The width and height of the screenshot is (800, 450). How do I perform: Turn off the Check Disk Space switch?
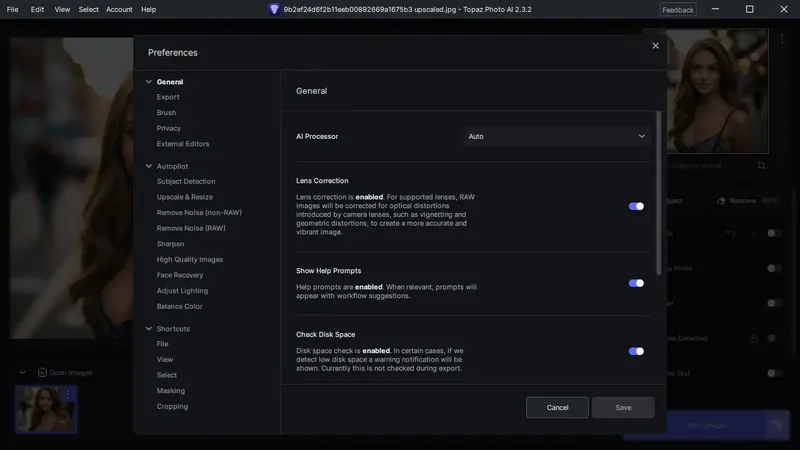tap(636, 351)
